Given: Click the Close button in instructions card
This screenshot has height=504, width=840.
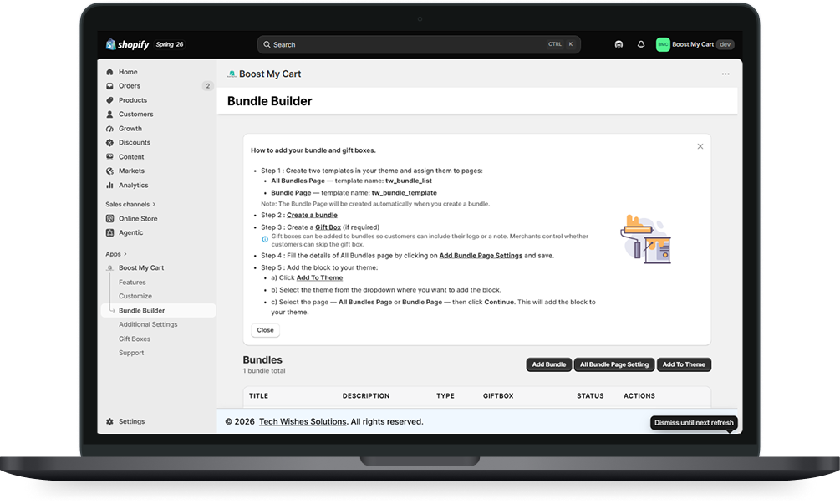Looking at the screenshot, I should coord(265,330).
